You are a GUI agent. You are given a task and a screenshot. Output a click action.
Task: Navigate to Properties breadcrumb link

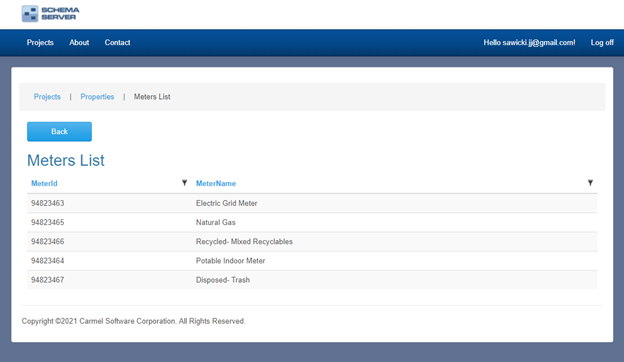(x=97, y=97)
